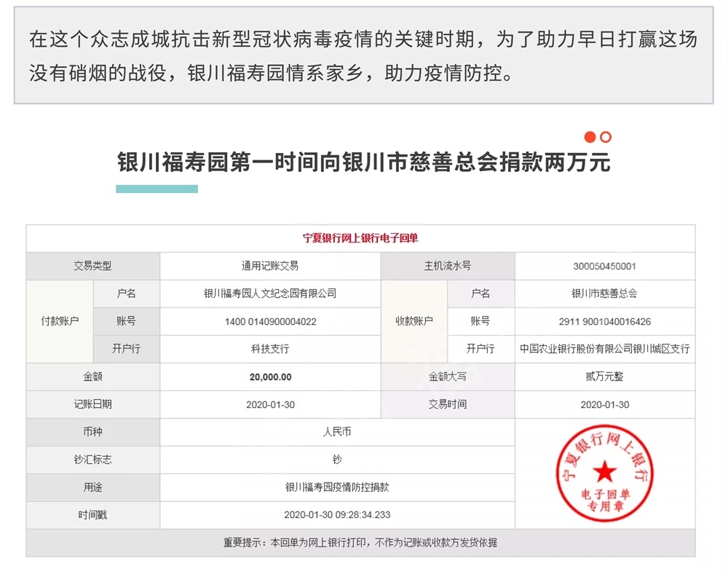728x574 pixels.
Task: Click the receipt title 宁夏银行网上银行电子回单
Action: click(360, 238)
